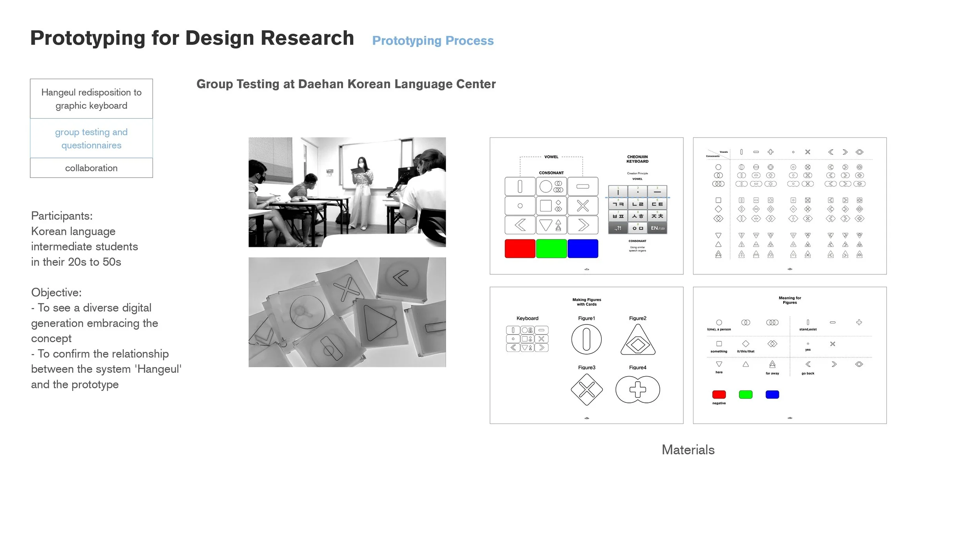Select the green color key on large keyboard
980x551 pixels.
pos(551,248)
